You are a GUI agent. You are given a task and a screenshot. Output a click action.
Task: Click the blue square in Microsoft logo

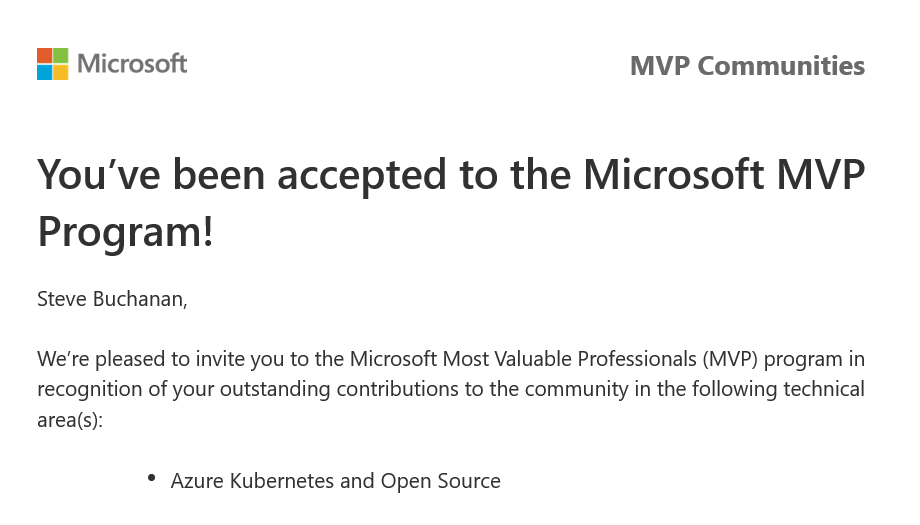coord(44,72)
